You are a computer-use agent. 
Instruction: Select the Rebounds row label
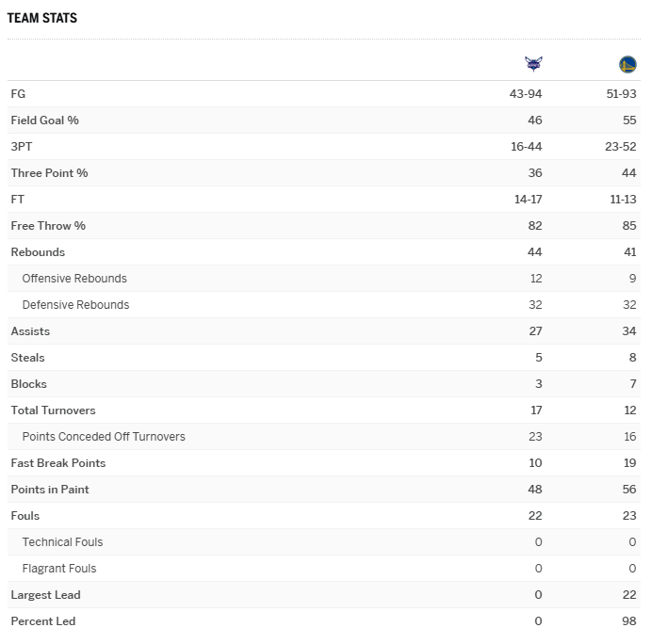click(38, 252)
